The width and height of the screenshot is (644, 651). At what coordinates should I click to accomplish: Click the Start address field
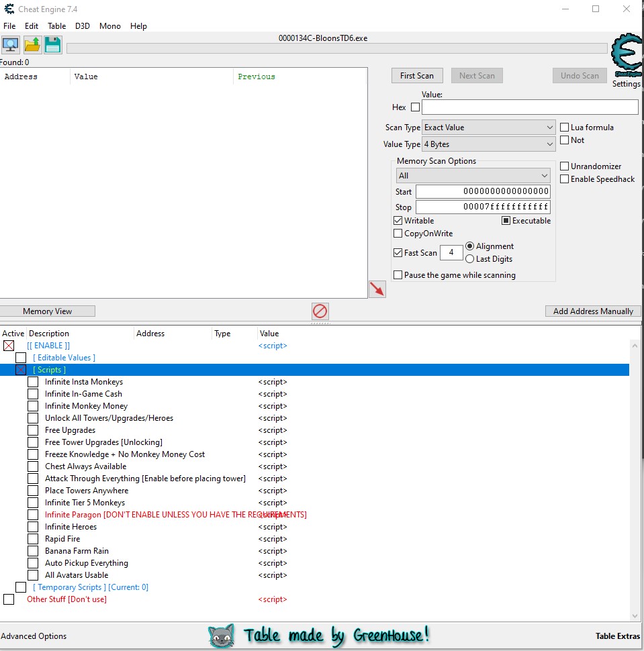pyautogui.click(x=484, y=191)
